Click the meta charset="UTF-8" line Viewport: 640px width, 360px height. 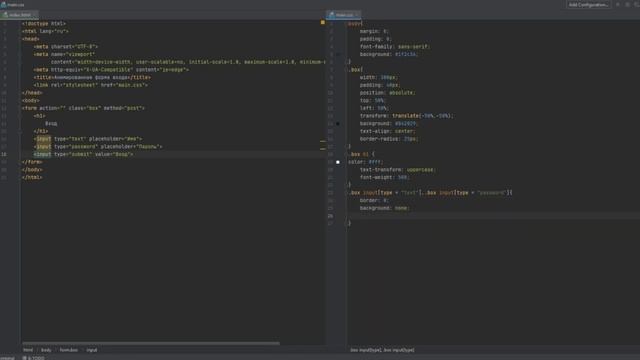point(66,47)
